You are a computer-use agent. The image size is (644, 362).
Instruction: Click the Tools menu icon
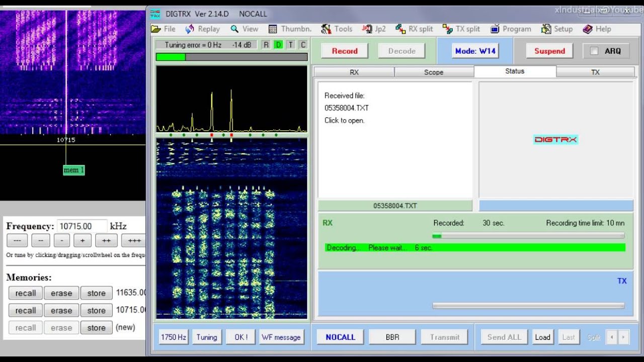pyautogui.click(x=326, y=29)
